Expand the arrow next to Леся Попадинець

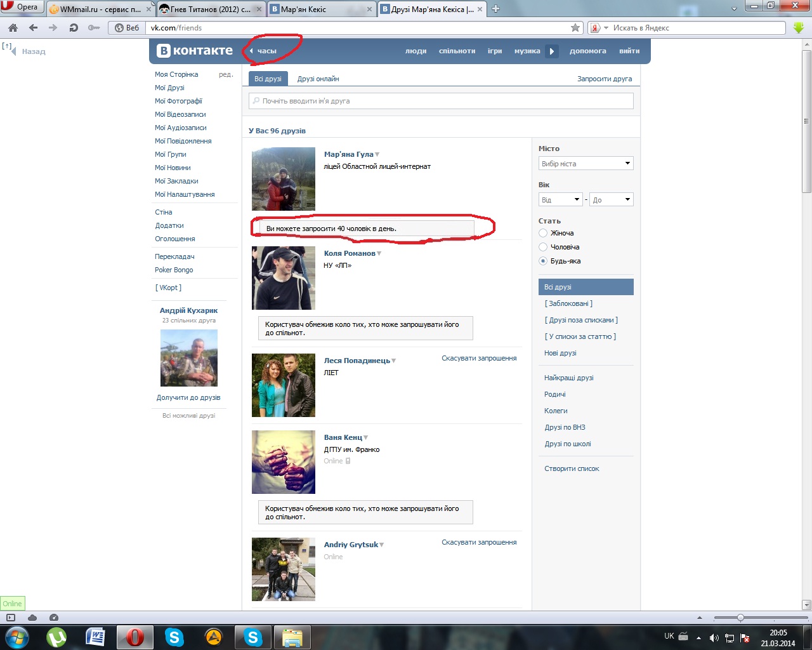pos(394,361)
